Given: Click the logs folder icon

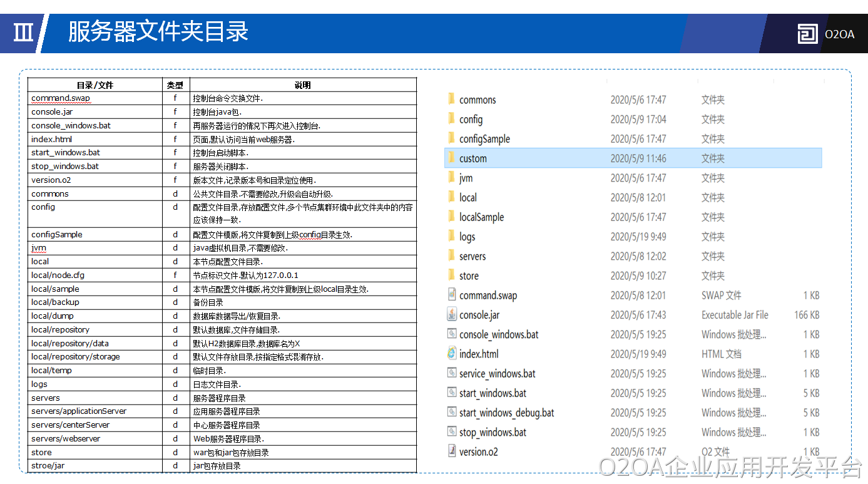Looking at the screenshot, I should point(451,236).
